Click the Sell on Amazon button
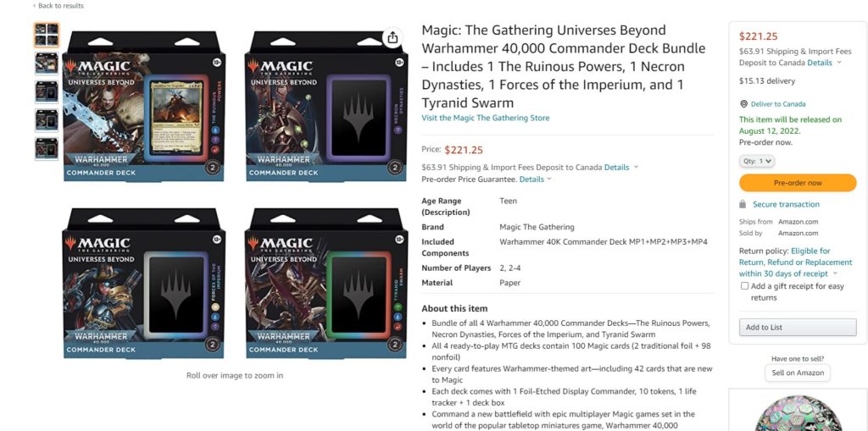This screenshot has height=431, width=868. (x=798, y=373)
